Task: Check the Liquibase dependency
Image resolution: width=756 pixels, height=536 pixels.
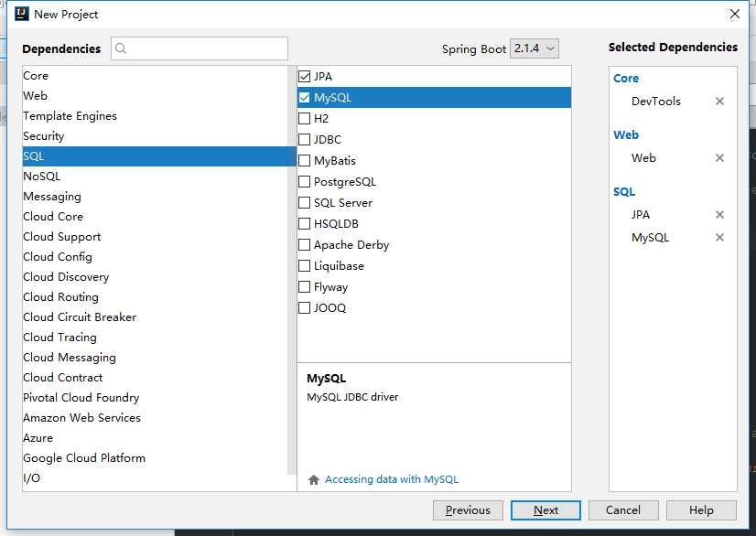Action: (304, 265)
